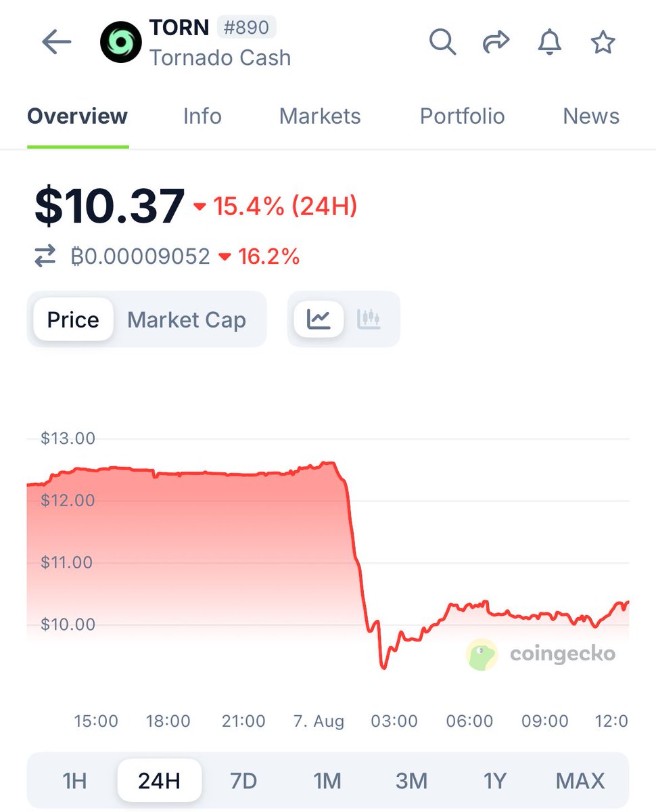This screenshot has width=656, height=812.
Task: View the News tab
Action: [591, 116]
